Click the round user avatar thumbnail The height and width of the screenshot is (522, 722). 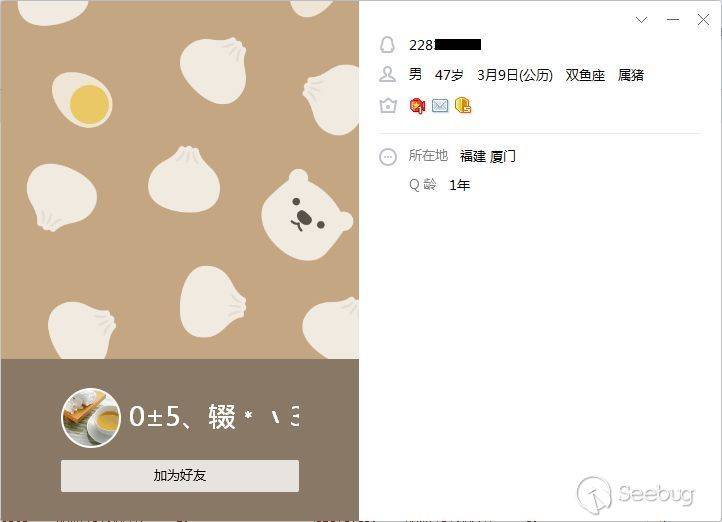[x=91, y=418]
